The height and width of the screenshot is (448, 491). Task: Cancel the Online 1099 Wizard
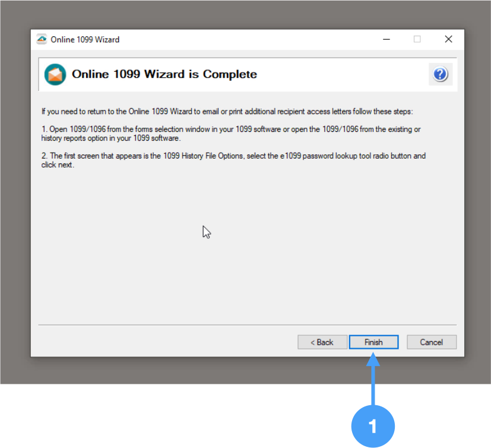(432, 342)
